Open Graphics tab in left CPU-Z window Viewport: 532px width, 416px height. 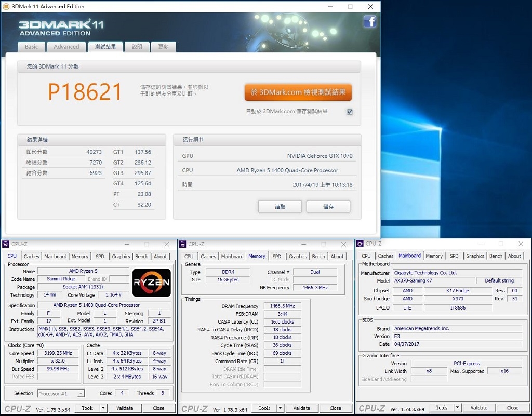click(x=121, y=257)
